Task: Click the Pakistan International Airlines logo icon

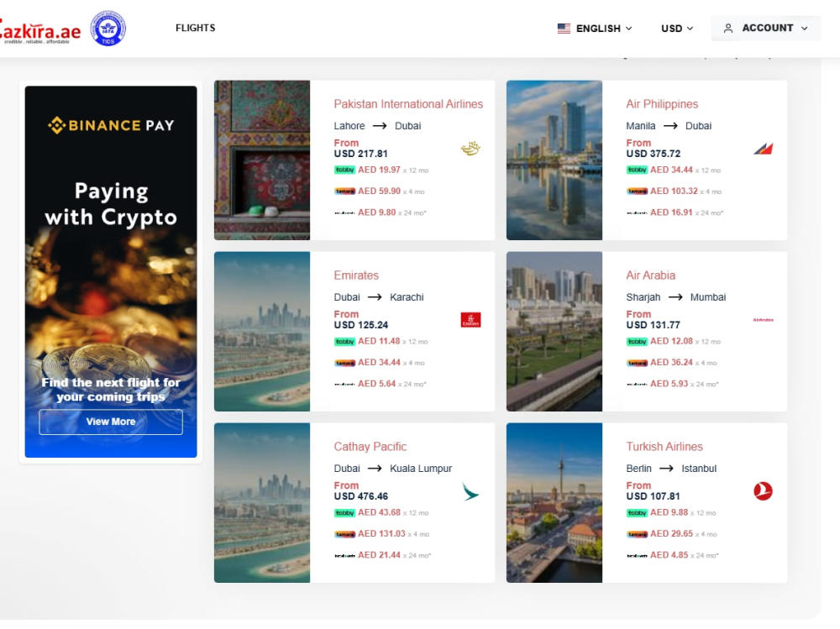Action: point(470,148)
